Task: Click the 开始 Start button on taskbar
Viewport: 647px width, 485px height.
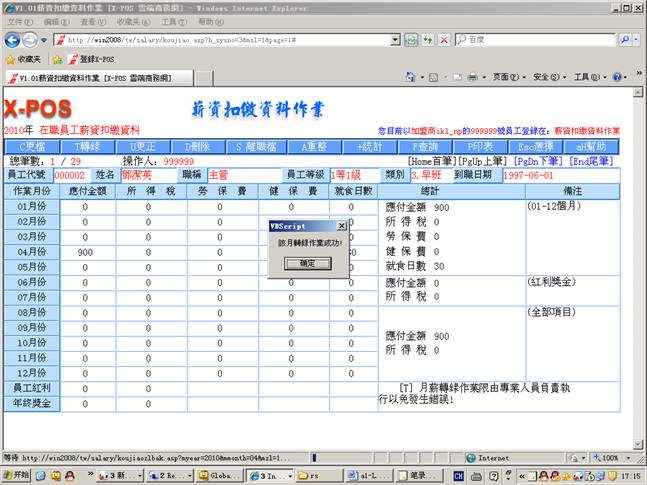Action: tap(18, 475)
